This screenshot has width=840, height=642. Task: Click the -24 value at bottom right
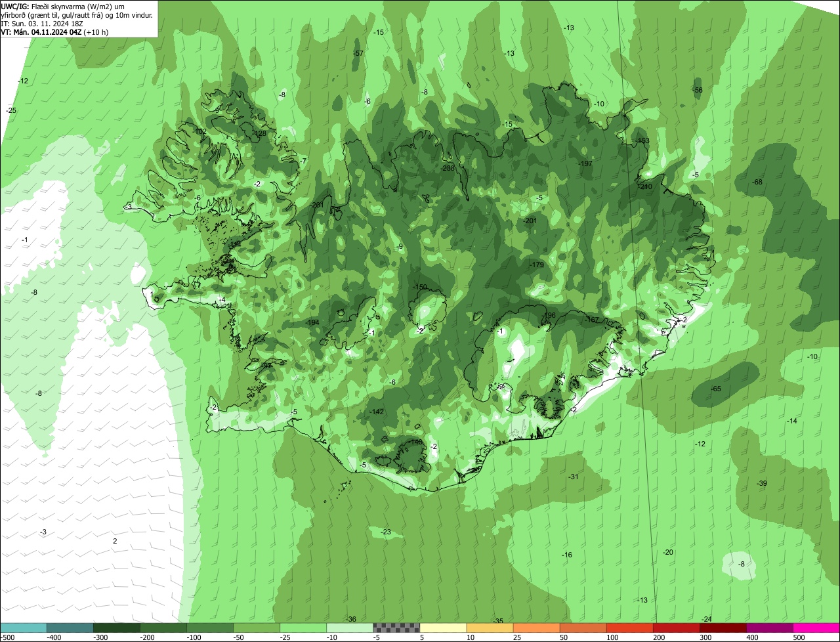point(707,619)
